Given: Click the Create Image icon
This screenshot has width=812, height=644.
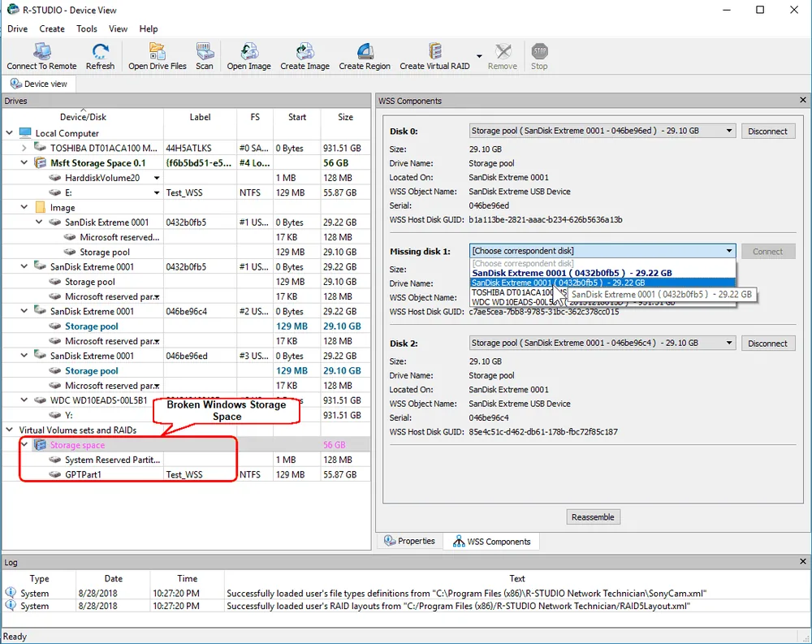Looking at the screenshot, I should click(x=305, y=57).
